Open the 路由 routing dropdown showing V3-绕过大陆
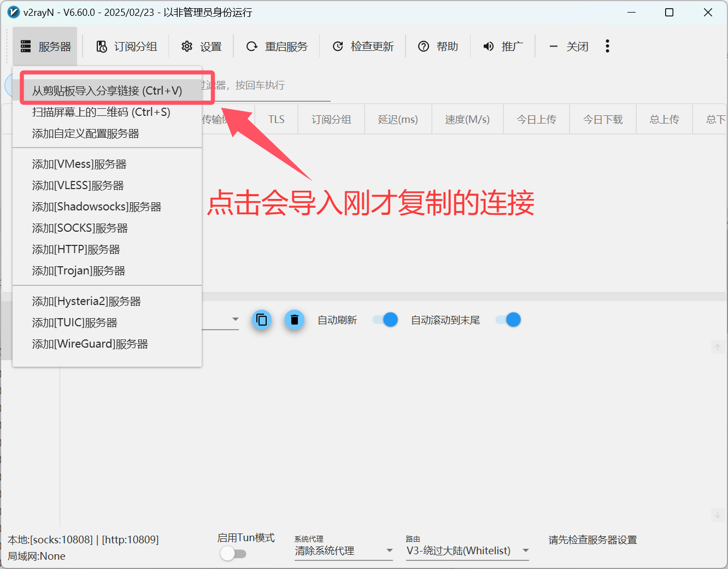 coord(467,550)
